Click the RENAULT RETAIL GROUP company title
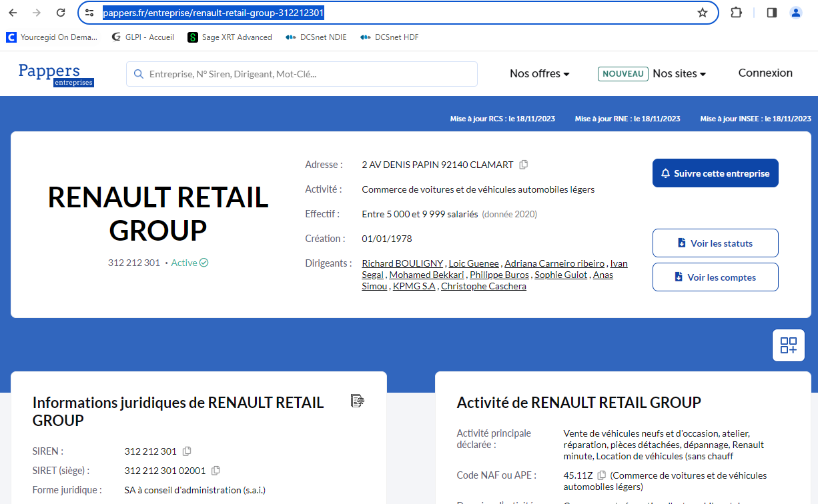Image resolution: width=818 pixels, height=504 pixels. (x=158, y=214)
